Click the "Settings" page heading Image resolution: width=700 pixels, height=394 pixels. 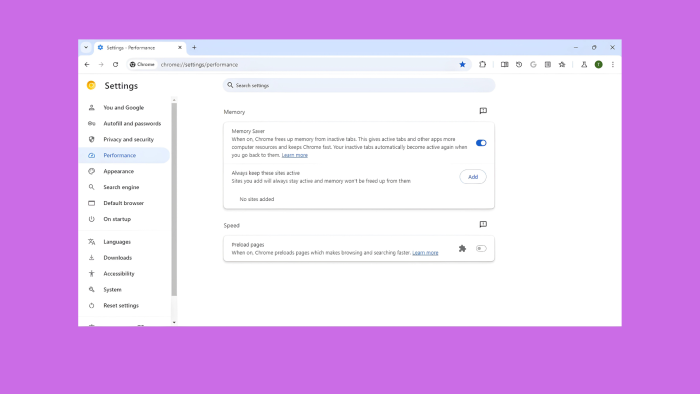point(121,86)
